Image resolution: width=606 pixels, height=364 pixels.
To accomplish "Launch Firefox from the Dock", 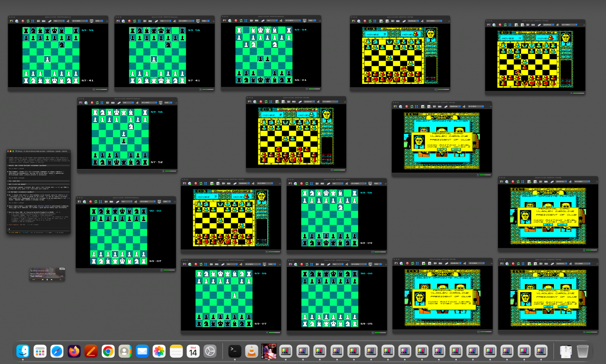I will point(74,352).
